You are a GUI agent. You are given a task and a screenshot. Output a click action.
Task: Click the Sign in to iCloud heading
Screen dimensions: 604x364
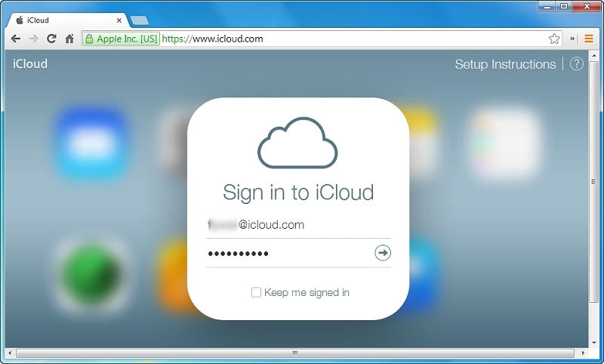(x=298, y=192)
